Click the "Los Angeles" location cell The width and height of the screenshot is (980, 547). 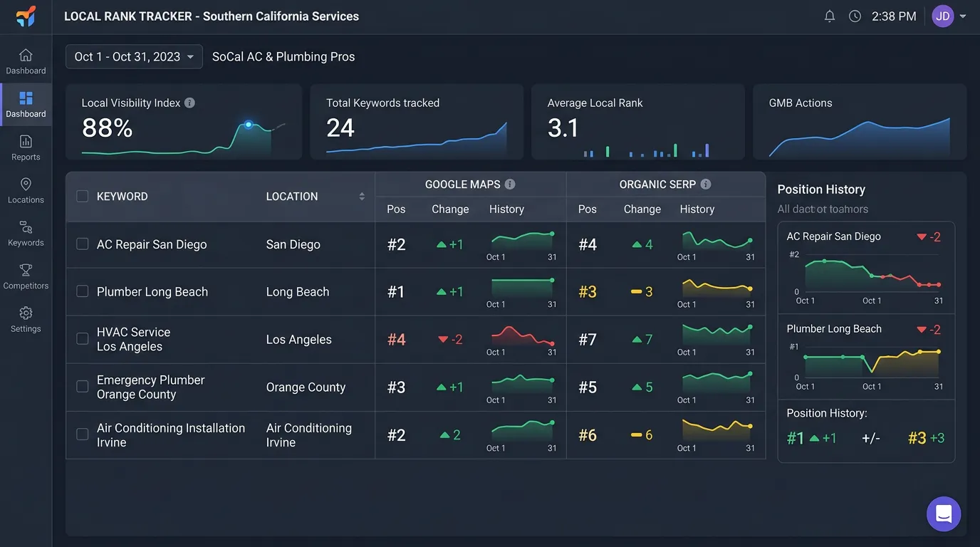[299, 340]
